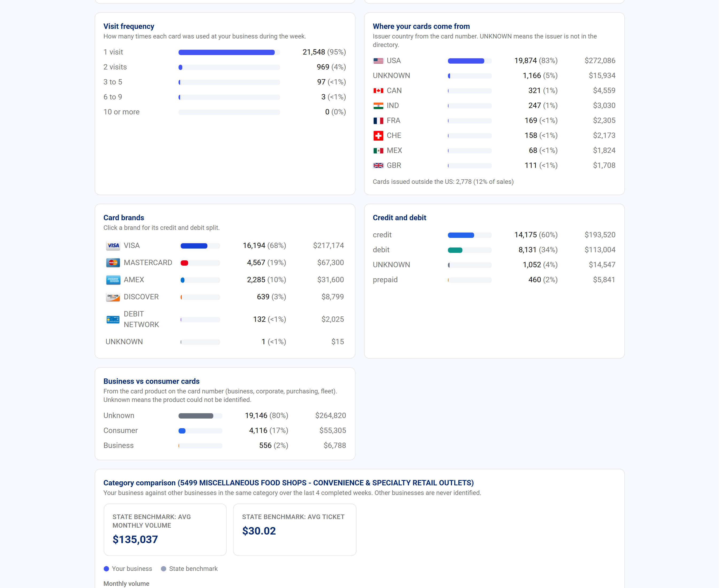Click the Mexico flag icon

pyautogui.click(x=378, y=150)
